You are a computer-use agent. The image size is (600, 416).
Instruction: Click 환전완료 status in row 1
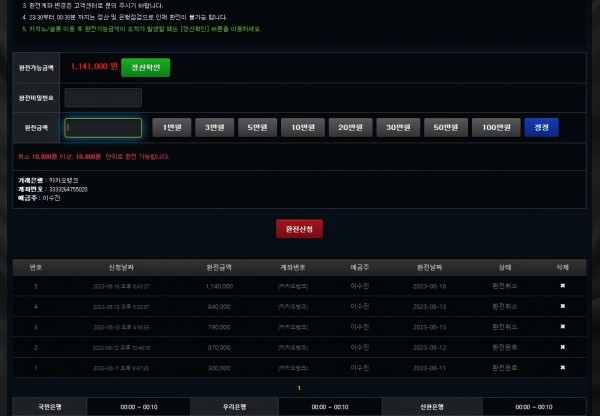coord(505,368)
